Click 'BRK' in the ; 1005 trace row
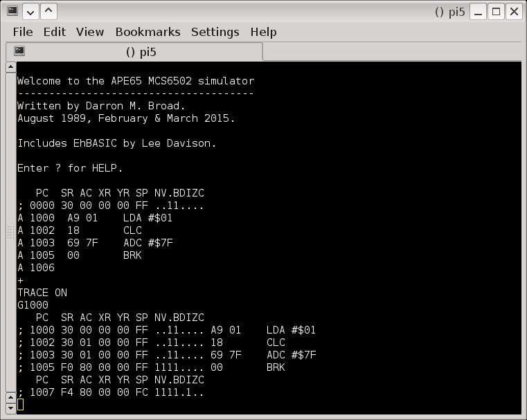Viewport: 527px width, 420px height. click(x=276, y=367)
